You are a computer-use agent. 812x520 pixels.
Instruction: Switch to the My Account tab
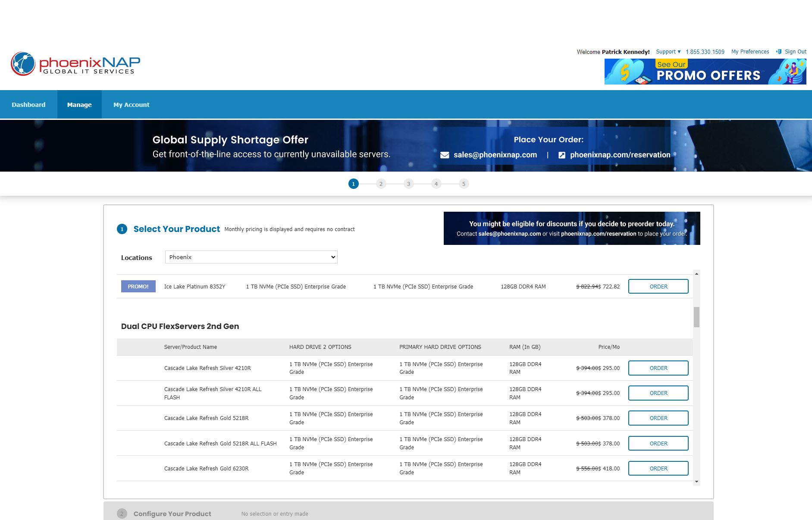pyautogui.click(x=131, y=105)
